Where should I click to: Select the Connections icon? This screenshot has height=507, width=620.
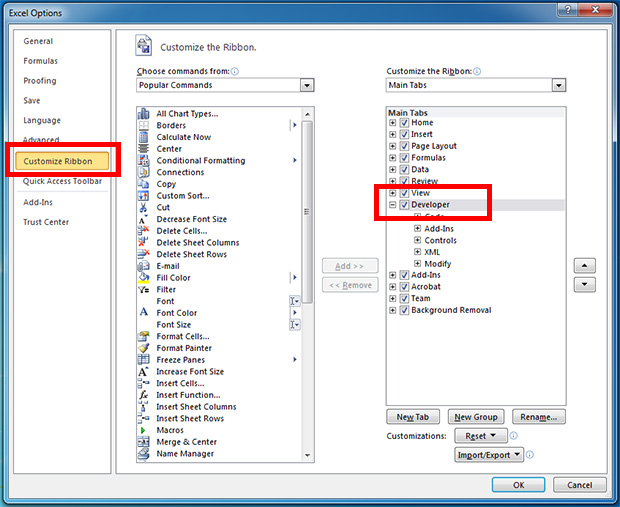[144, 172]
